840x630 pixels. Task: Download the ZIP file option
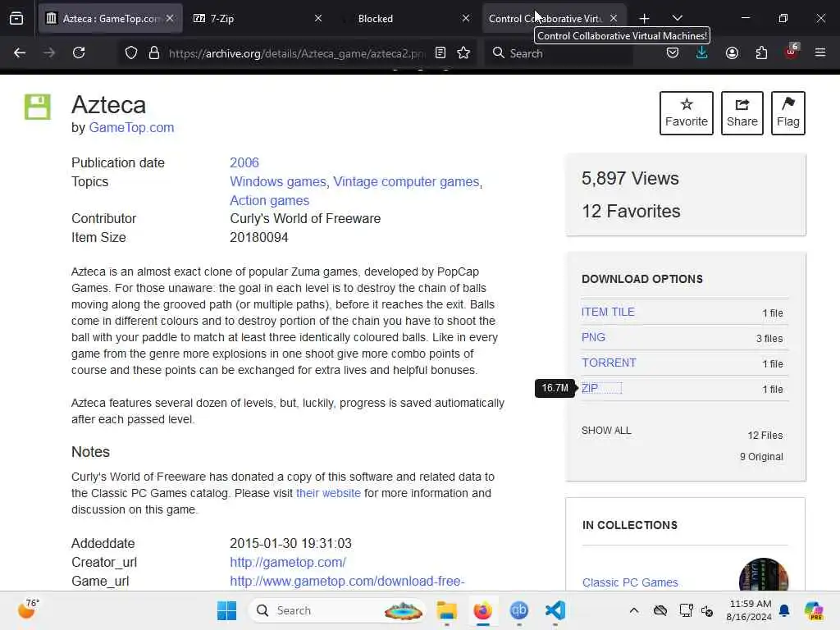point(590,388)
